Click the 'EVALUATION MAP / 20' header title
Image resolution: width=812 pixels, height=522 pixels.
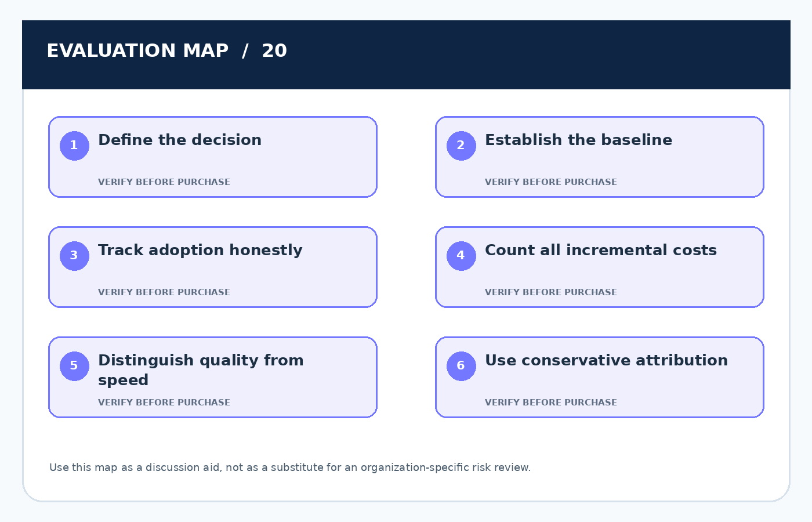tap(167, 50)
